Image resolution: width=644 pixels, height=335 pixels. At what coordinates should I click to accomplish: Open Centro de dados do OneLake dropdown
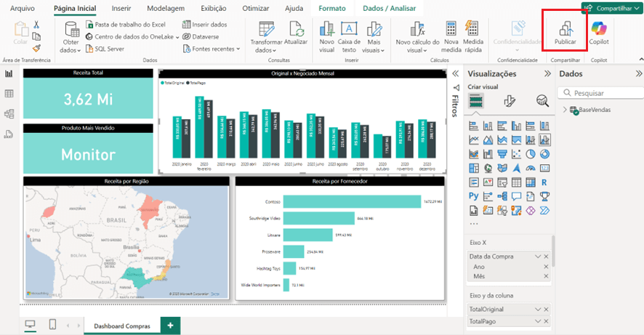click(x=132, y=36)
